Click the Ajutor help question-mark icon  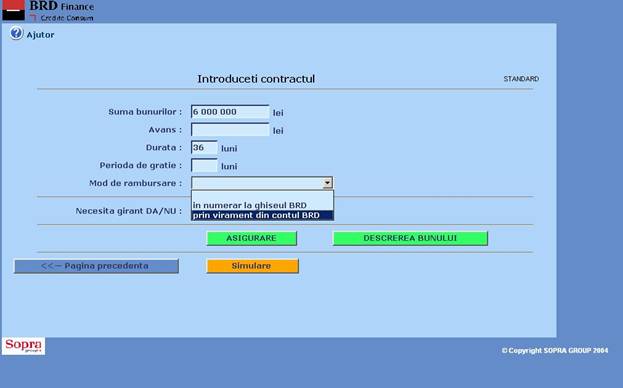tap(16, 33)
